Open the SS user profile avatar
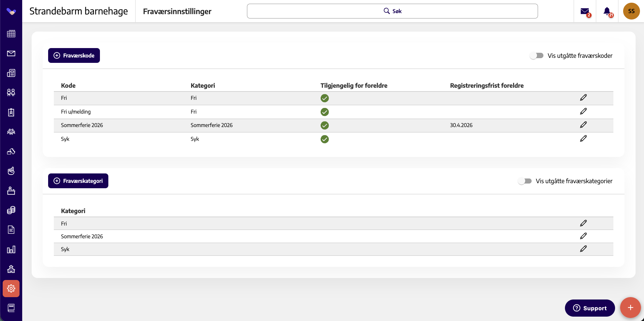644x321 pixels. (x=631, y=11)
